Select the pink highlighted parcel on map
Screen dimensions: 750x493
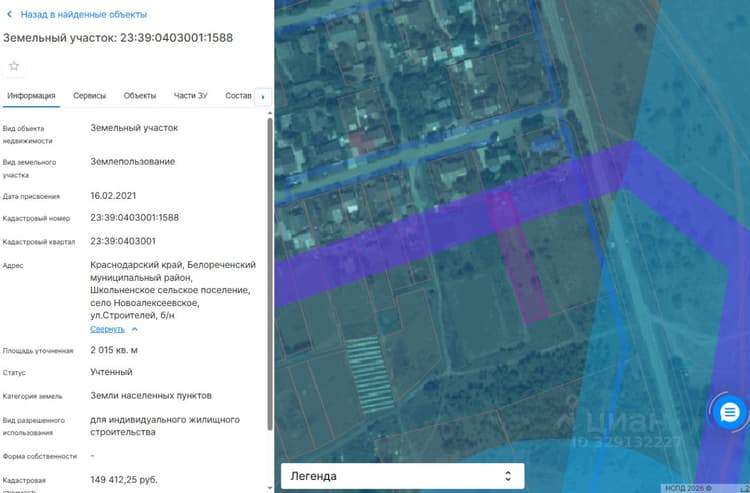518,258
